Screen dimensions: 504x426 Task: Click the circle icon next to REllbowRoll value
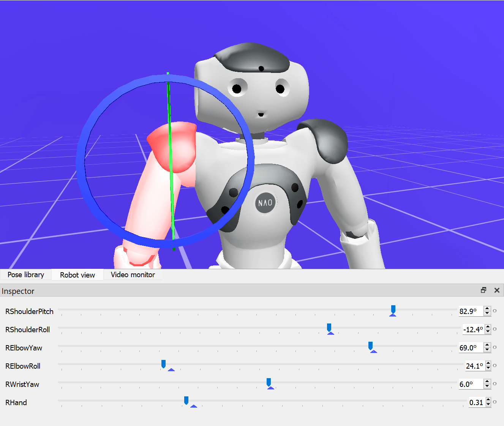tap(495, 366)
